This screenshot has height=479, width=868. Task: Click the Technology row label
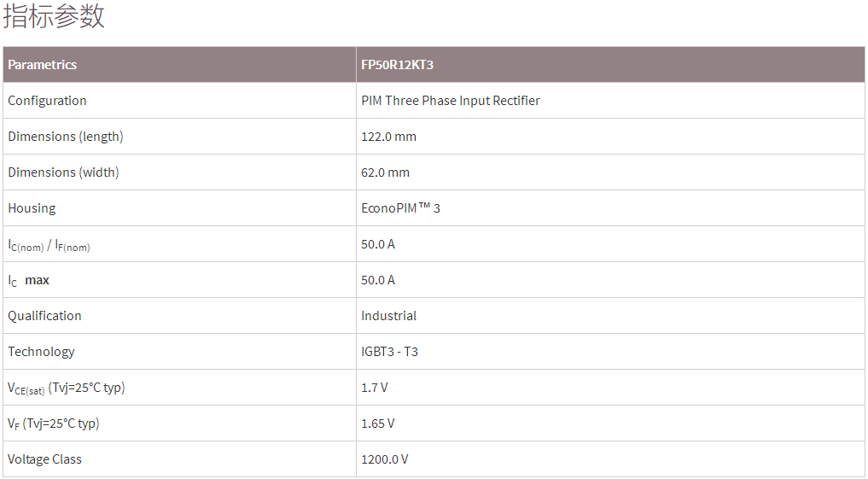click(42, 352)
